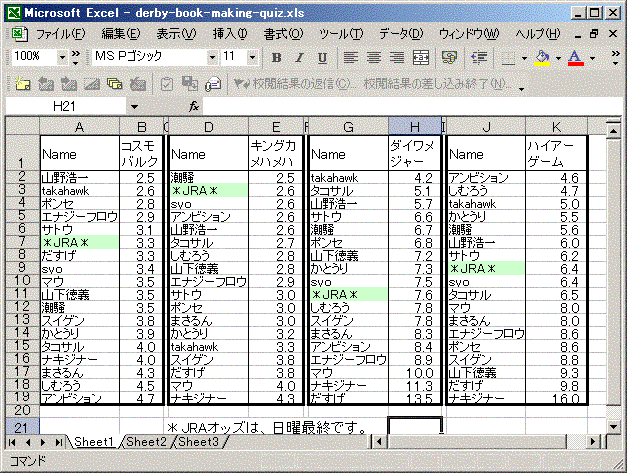Click the Name Box showing H21

pos(66,106)
